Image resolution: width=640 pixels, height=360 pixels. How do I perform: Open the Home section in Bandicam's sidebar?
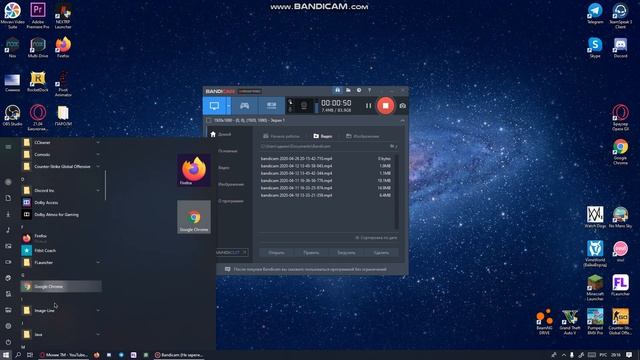coord(221,134)
